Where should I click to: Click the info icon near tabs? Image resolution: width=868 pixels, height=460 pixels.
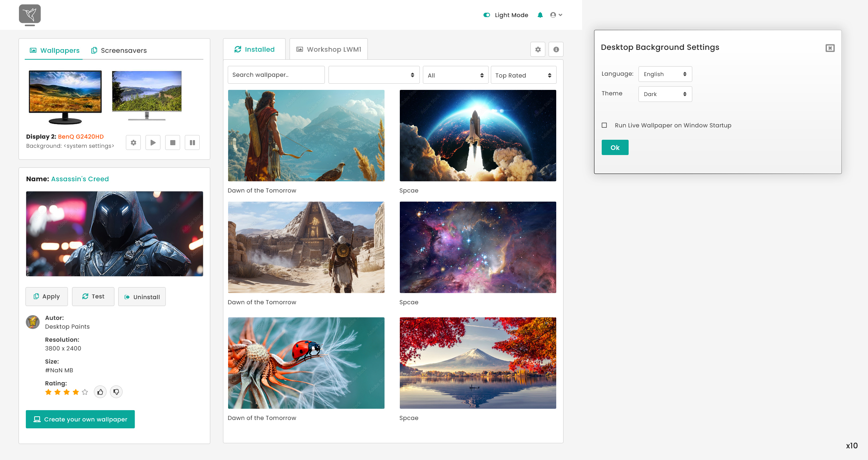point(556,49)
